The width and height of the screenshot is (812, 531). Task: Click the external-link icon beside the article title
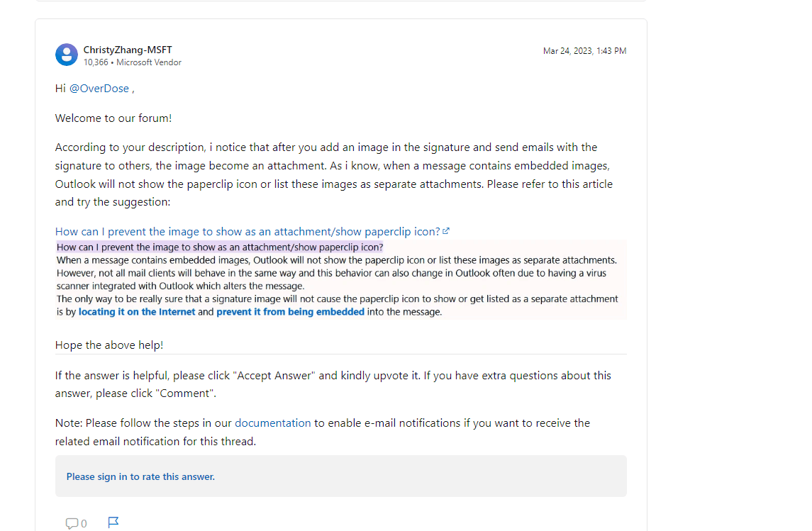tap(446, 230)
